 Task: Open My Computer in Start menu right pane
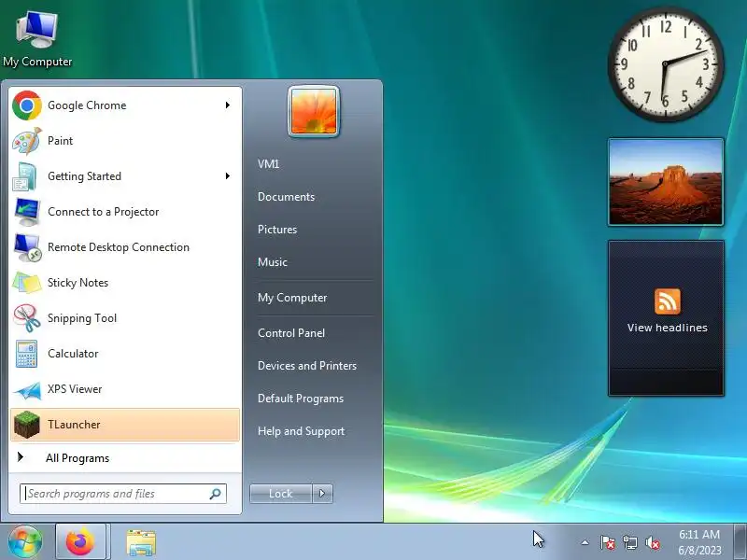click(x=292, y=298)
